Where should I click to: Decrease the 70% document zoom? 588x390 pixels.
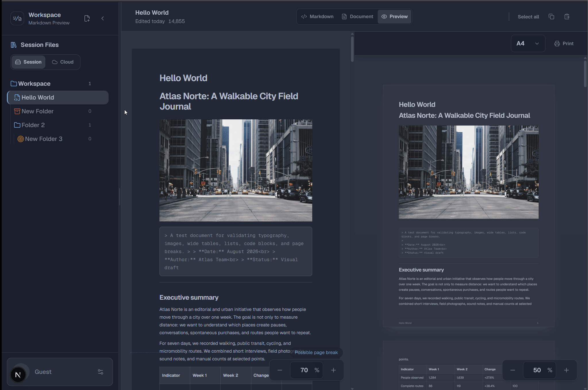pos(280,370)
